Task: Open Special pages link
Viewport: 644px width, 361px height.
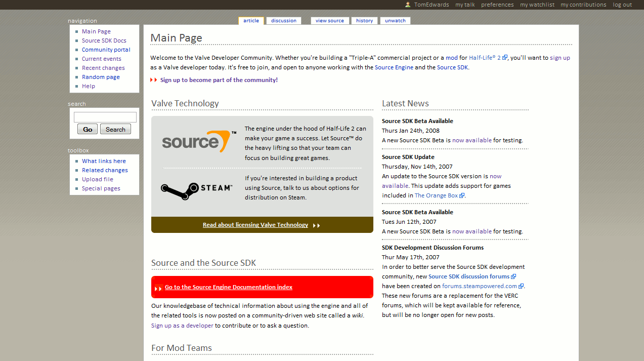Action: (x=101, y=188)
